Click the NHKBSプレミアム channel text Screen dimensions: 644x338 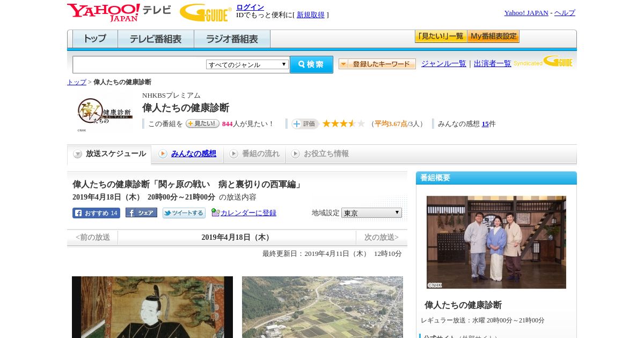point(171,95)
